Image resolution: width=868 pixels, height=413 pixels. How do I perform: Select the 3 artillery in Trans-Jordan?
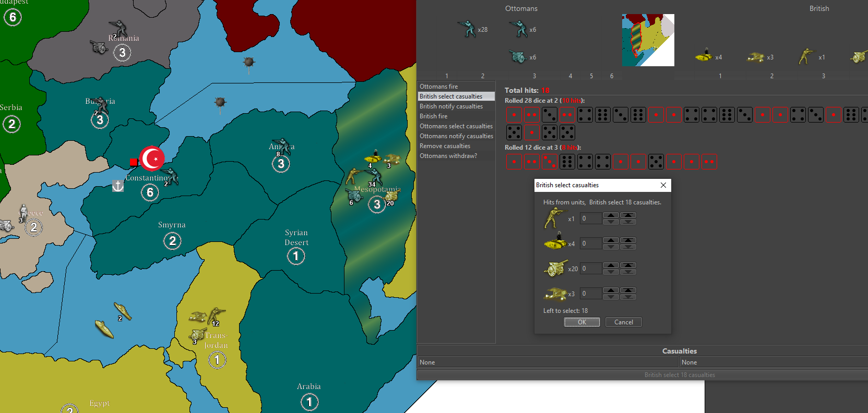(197, 335)
